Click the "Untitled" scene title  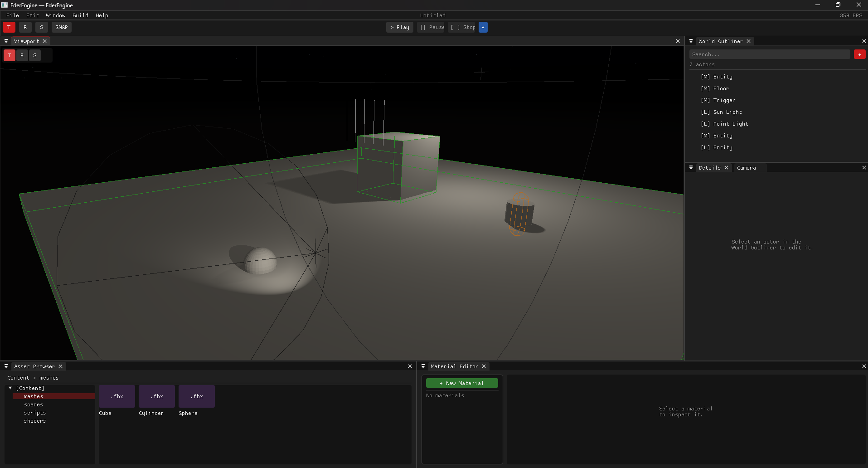(x=433, y=15)
